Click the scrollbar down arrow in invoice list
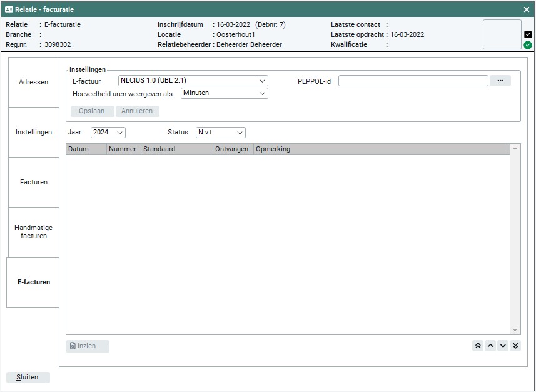The height and width of the screenshot is (392, 536). point(515,330)
